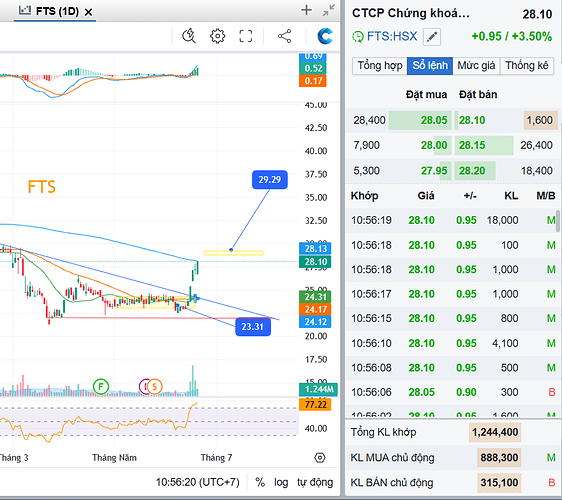Switch to Thống kê tab
Image resolution: width=562 pixels, height=500 pixels.
(527, 66)
